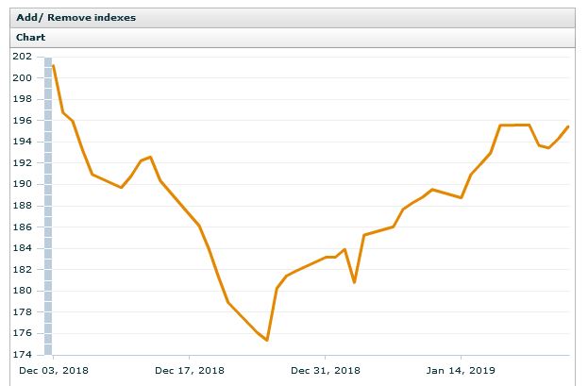The height and width of the screenshot is (386, 588).
Task: Click the 192 y-axis value
Action: 22,163
